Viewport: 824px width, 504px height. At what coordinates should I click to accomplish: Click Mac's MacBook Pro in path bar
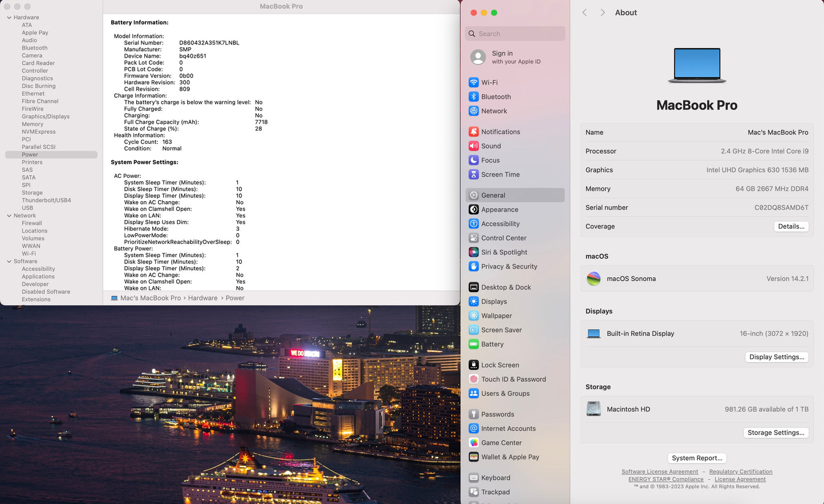coord(151,298)
